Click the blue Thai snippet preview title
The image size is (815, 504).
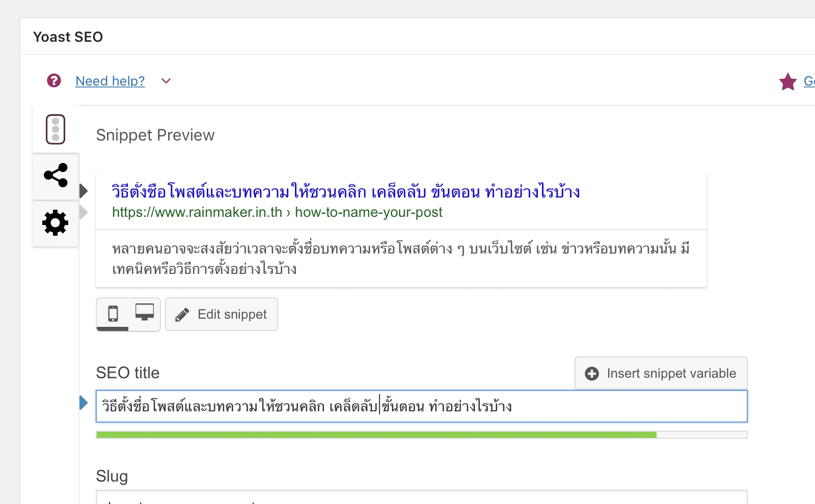point(345,192)
